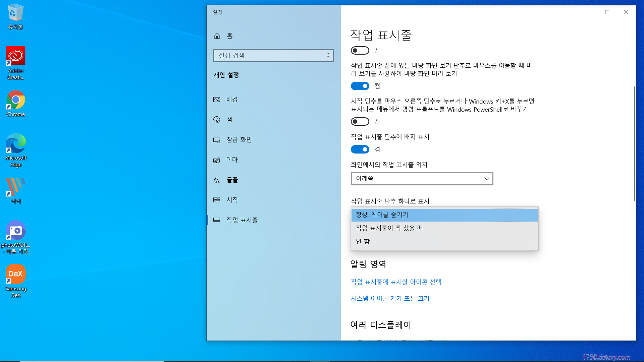Screen dimensions: 644x362
Task: Expand the taskbar location dropdown (아래쪽)
Action: pos(422,179)
